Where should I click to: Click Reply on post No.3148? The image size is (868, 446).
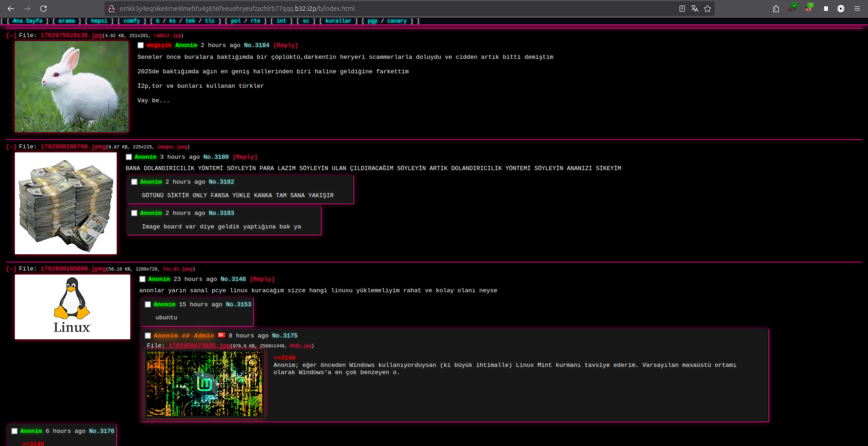(262, 279)
